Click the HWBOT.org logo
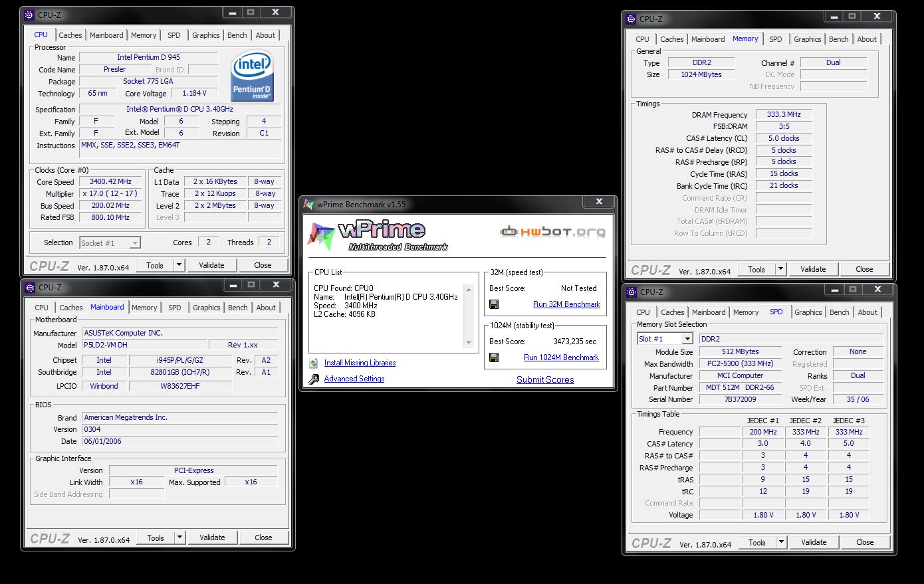The height and width of the screenshot is (584, 924). [x=552, y=231]
